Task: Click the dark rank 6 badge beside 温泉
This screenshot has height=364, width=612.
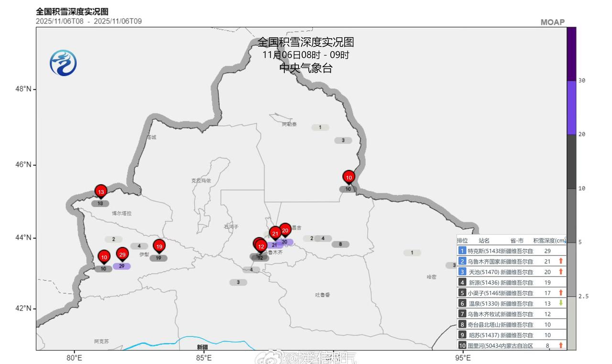Action: point(462,303)
